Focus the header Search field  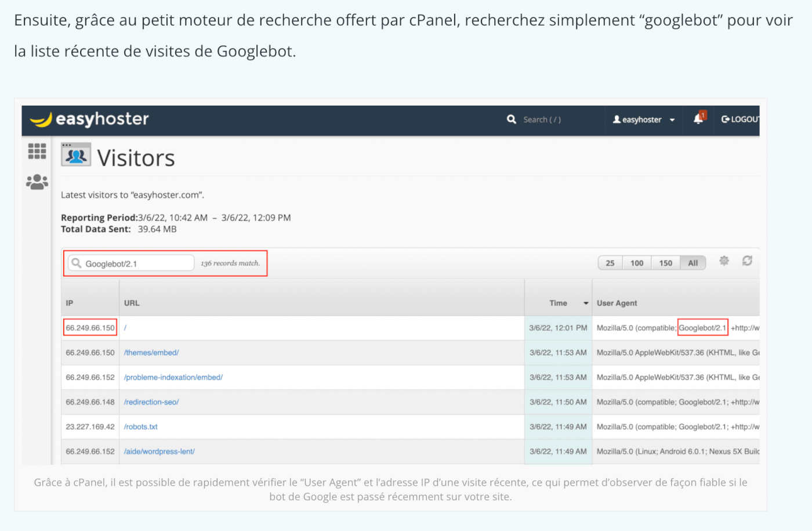[542, 120]
